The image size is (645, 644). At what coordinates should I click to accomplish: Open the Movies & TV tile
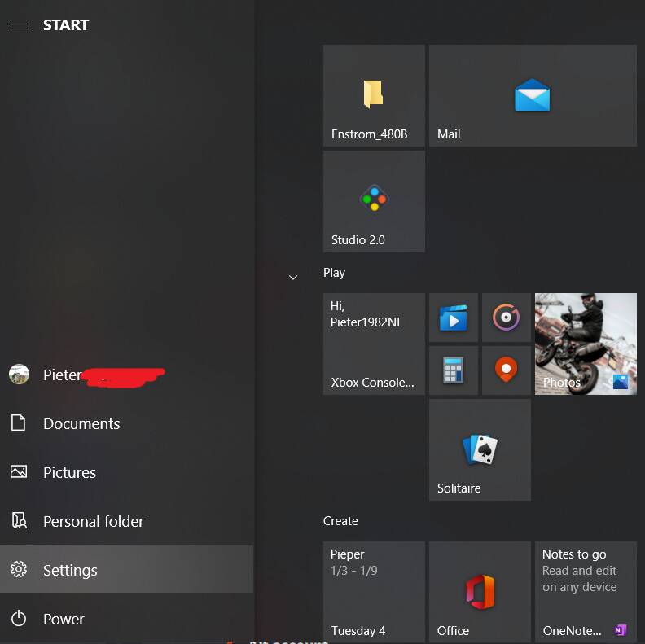click(454, 318)
